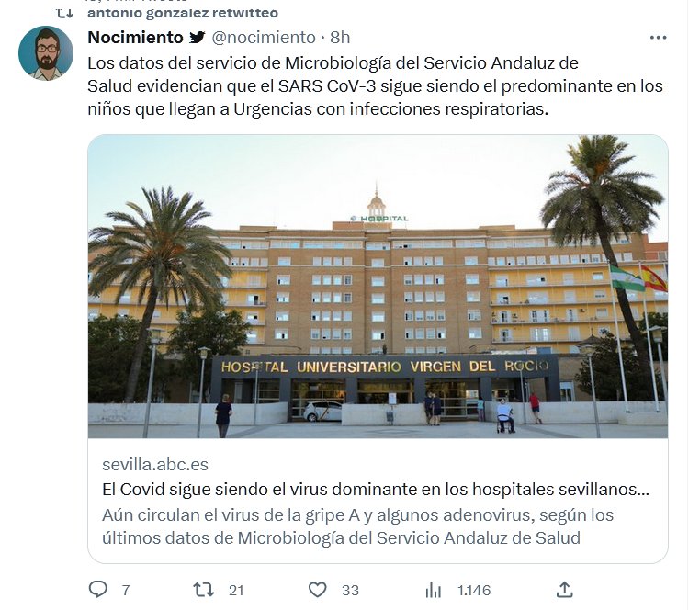This screenshot has height=610, width=700.
Task: Click the share upload icon
Action: 565,590
